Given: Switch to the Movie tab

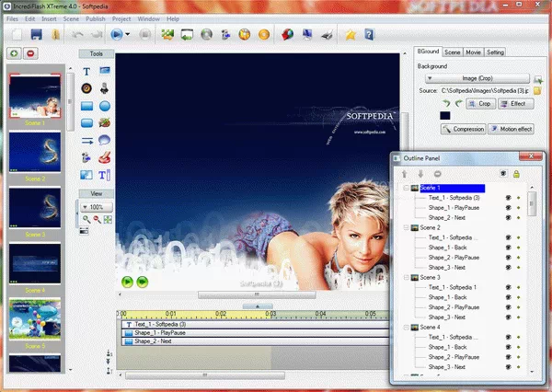Looking at the screenshot, I should tap(473, 52).
